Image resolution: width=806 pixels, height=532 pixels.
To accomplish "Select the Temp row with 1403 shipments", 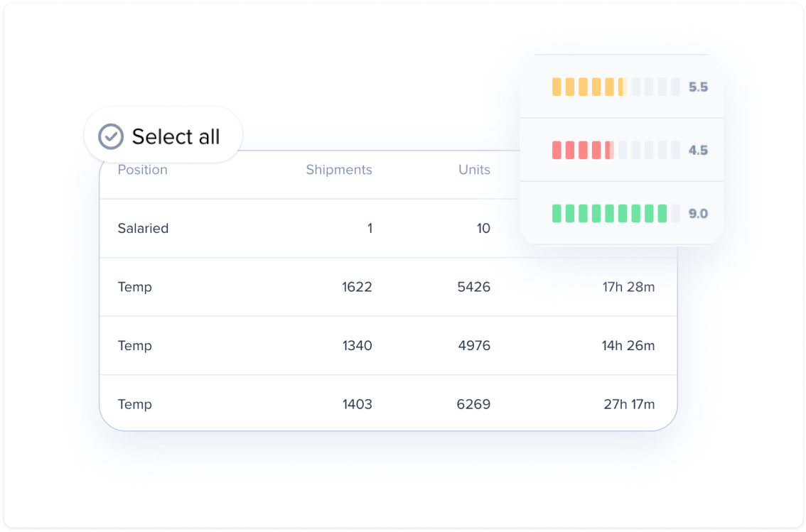I will tap(388, 404).
